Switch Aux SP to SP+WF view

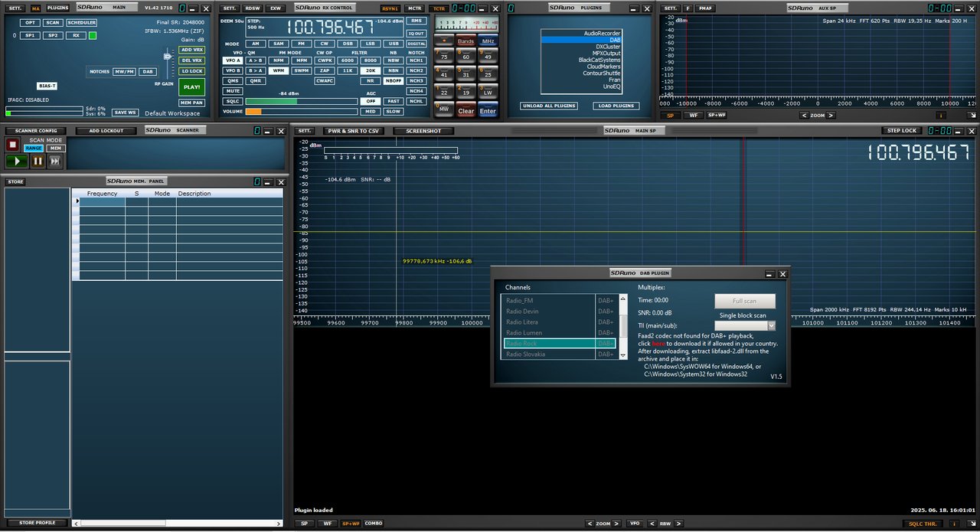click(x=717, y=116)
